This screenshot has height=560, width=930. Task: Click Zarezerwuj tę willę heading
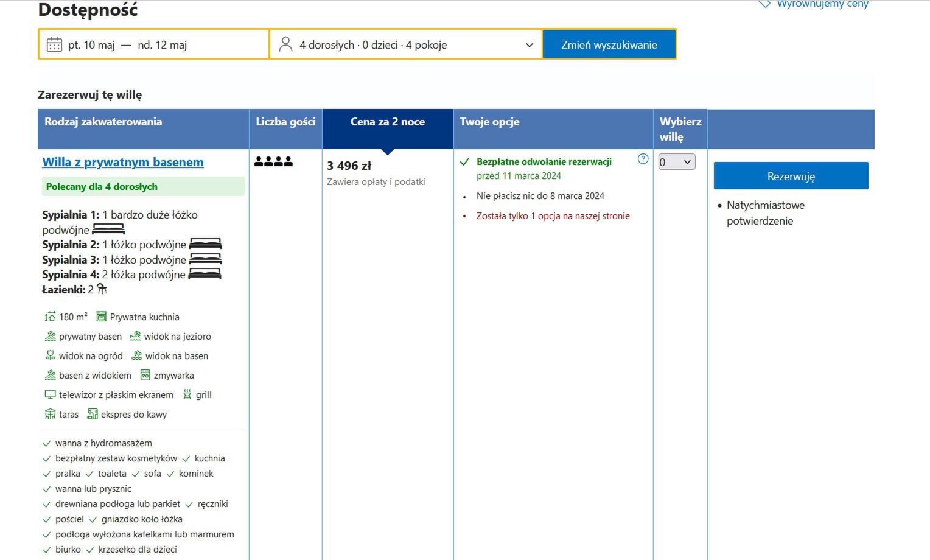(89, 94)
